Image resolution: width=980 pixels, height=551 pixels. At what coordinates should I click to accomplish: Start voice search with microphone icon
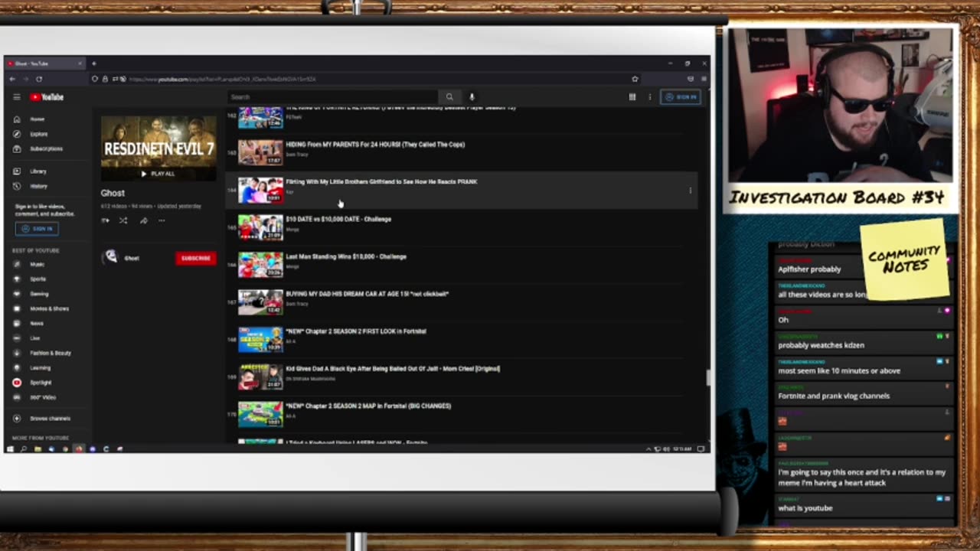[x=472, y=97]
